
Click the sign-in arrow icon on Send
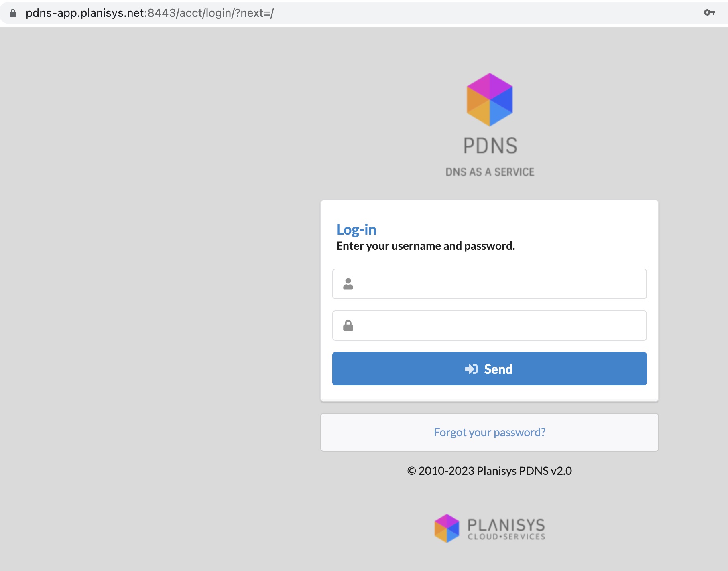[x=471, y=369]
